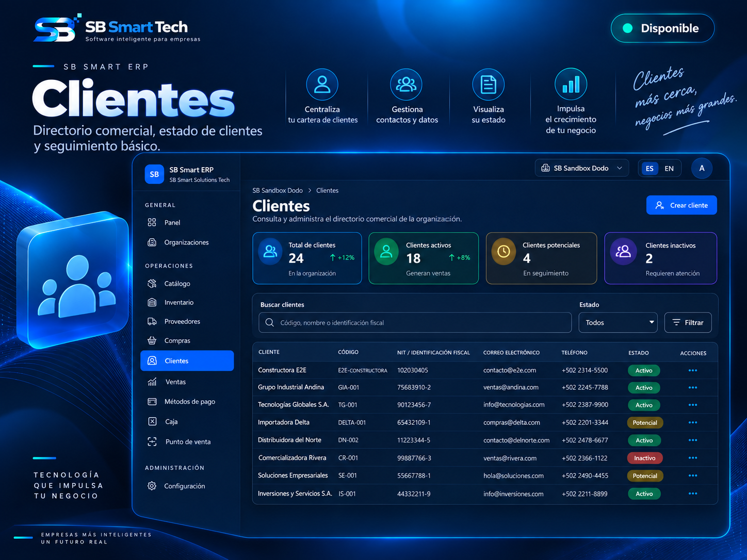Click SB Sandbox Dodo breadcrumb link
This screenshot has width=747, height=560.
click(x=278, y=190)
